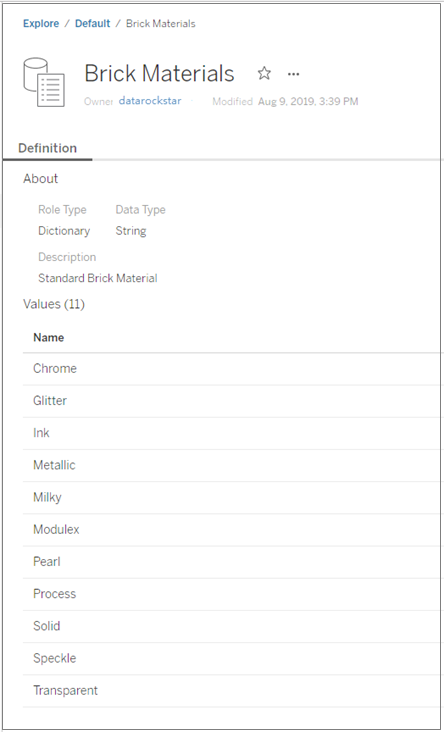
Task: Open the three-dot actions menu
Action: [x=293, y=74]
